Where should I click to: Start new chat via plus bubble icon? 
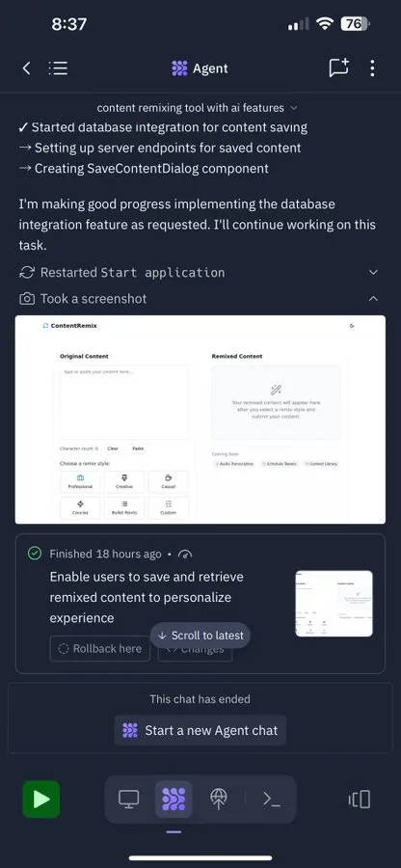coord(339,68)
